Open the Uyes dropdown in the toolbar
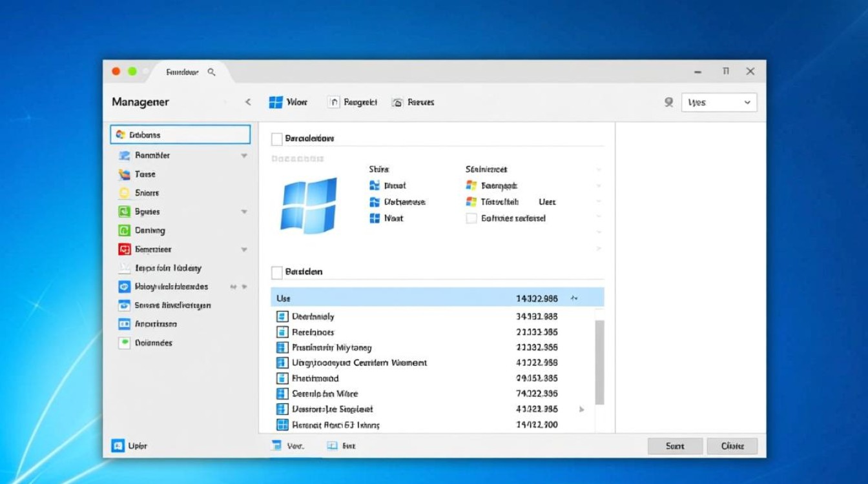 (x=719, y=102)
